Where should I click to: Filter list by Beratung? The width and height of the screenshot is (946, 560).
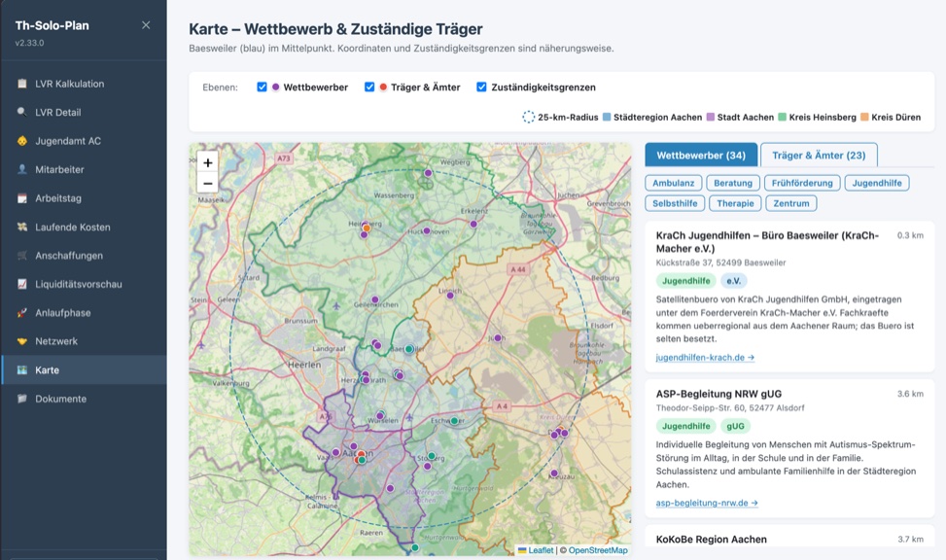733,183
